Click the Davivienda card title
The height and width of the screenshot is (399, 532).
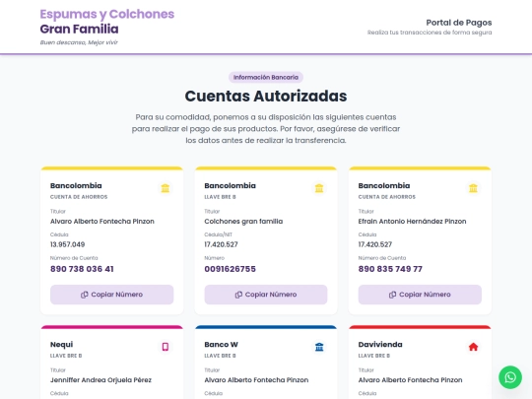(x=380, y=345)
